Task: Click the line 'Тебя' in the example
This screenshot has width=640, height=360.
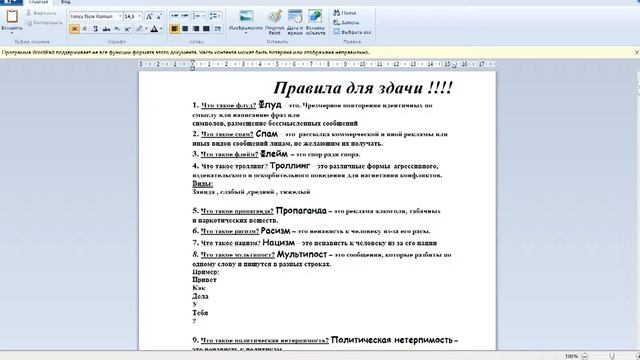Action: 200,313
